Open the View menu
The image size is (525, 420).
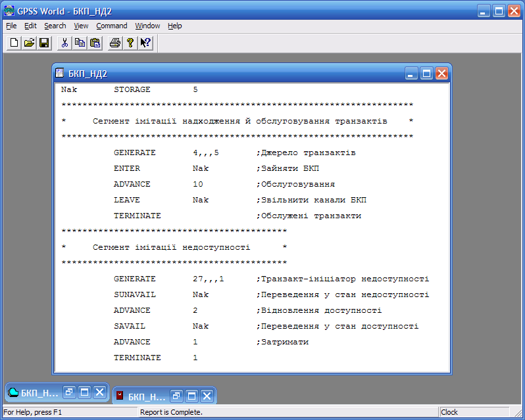pos(81,26)
